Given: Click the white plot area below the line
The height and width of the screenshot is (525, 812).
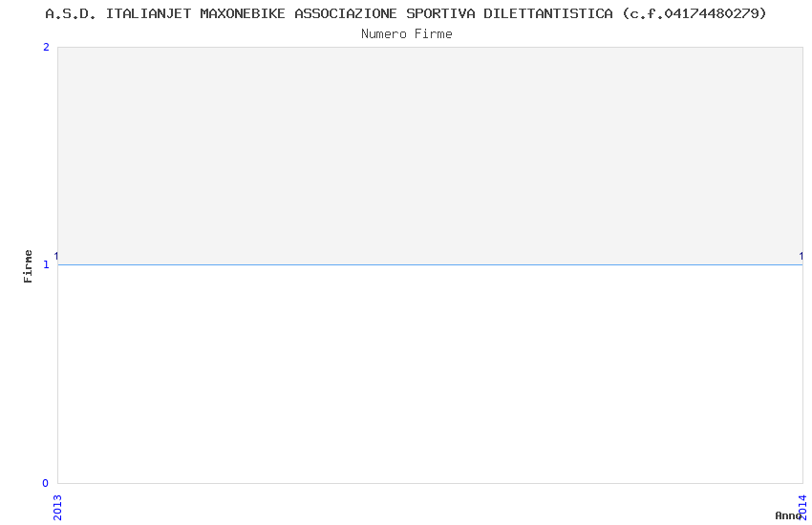Looking at the screenshot, I should [430, 374].
